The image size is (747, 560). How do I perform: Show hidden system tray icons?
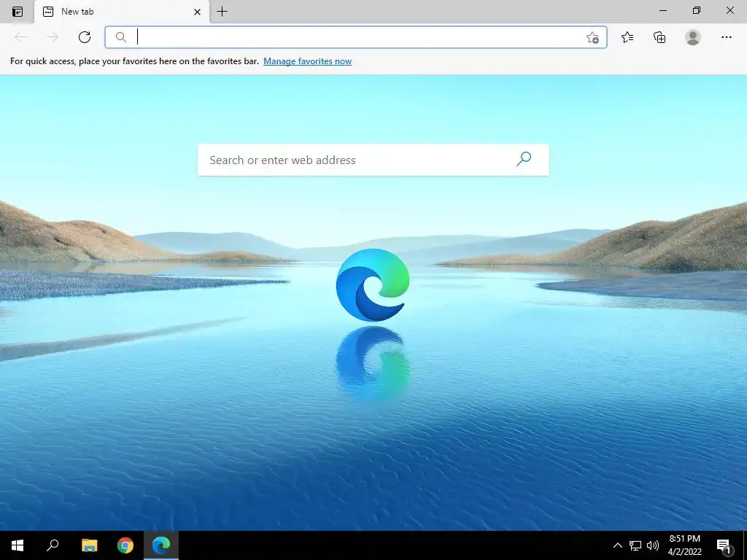[617, 545]
